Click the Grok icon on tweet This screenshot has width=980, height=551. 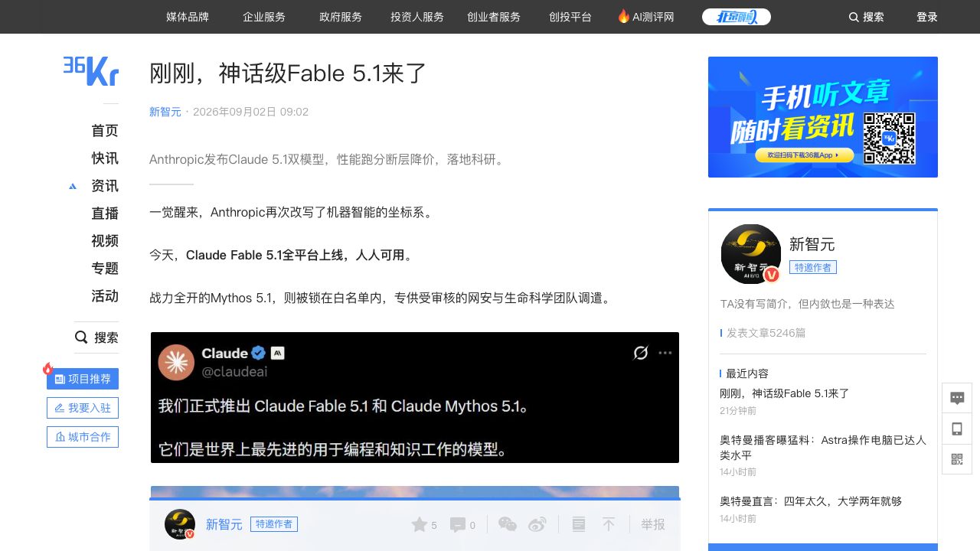click(641, 353)
